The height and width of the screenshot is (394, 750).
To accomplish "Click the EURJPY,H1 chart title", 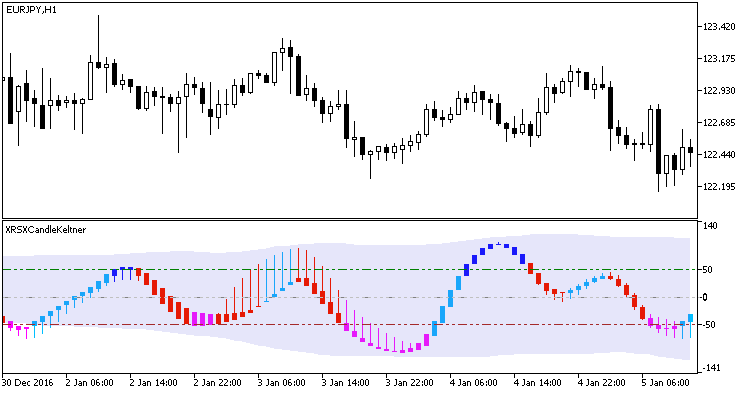I will (31, 10).
